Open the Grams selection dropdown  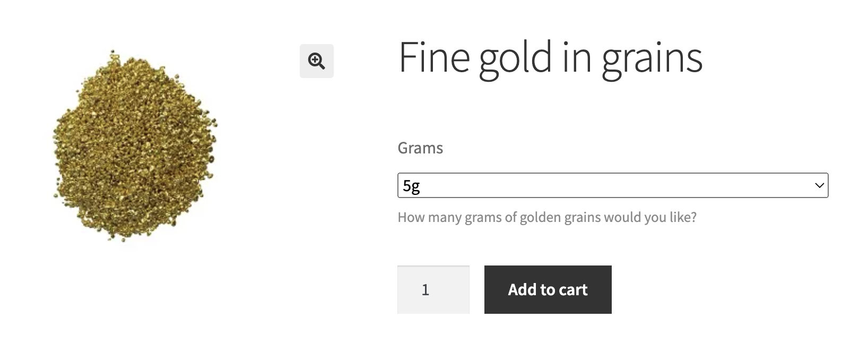[613, 185]
